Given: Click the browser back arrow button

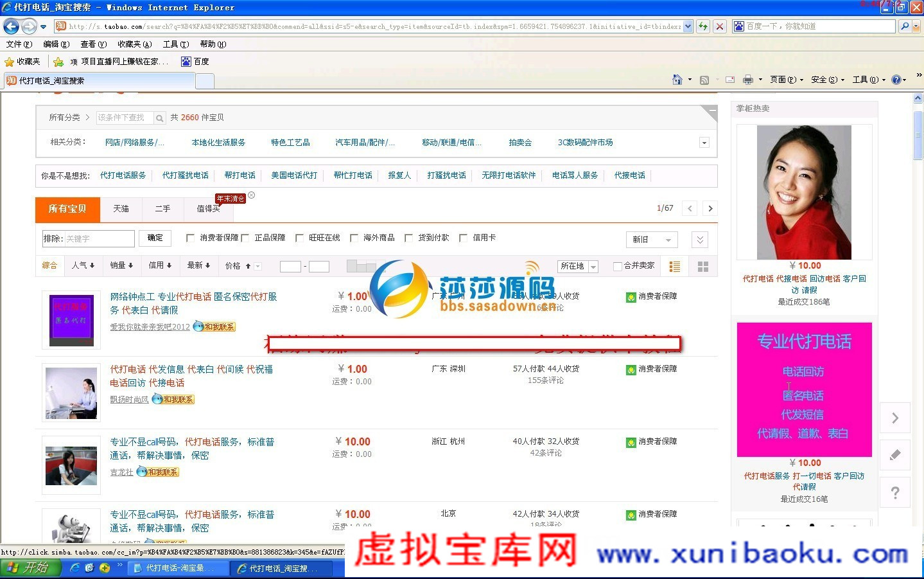Looking at the screenshot, I should click(11, 26).
